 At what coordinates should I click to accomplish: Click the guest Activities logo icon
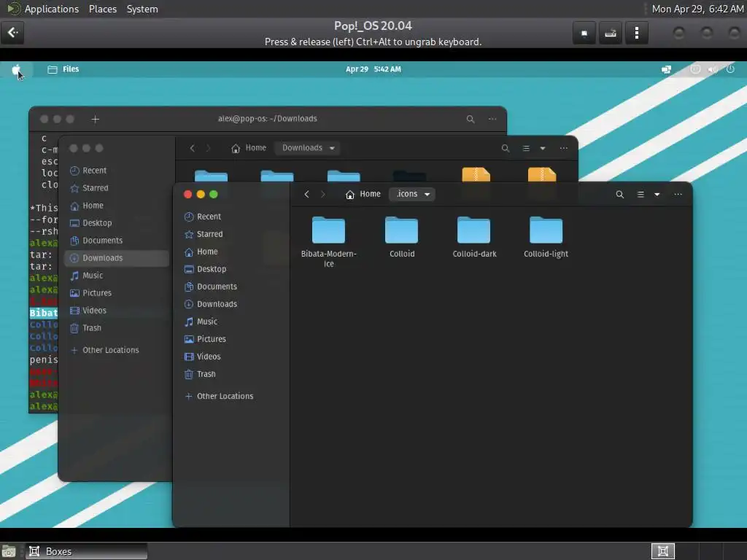[x=16, y=69]
